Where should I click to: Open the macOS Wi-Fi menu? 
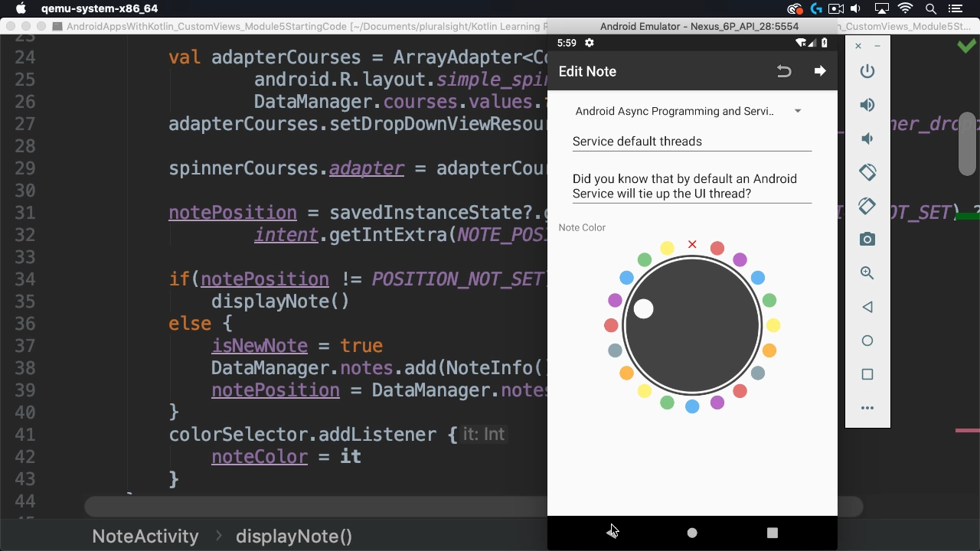(x=906, y=9)
